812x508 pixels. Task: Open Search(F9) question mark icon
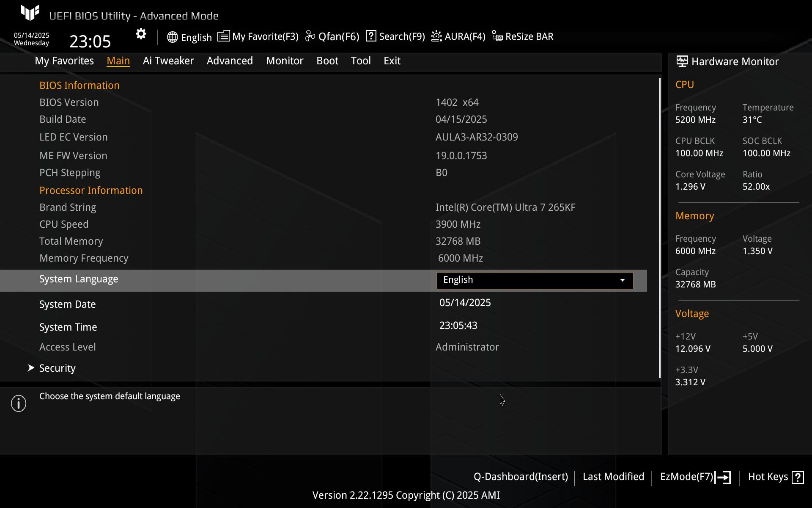point(371,36)
